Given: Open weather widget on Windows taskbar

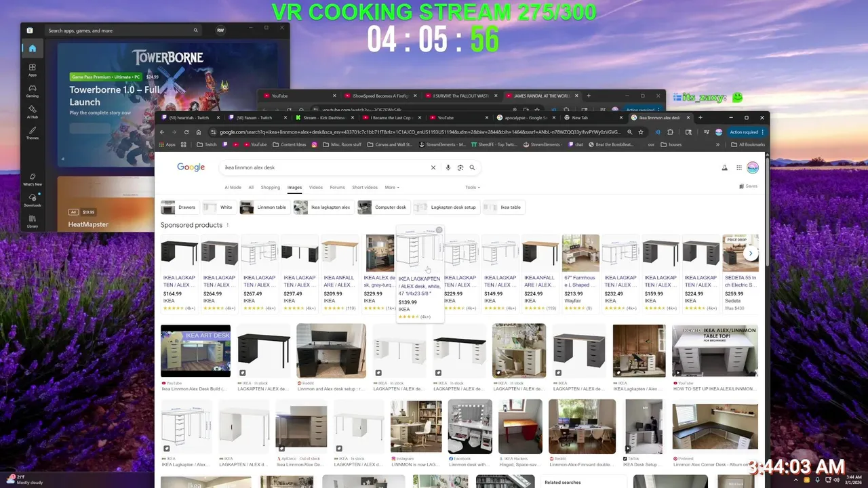Looking at the screenshot, I should (x=24, y=479).
